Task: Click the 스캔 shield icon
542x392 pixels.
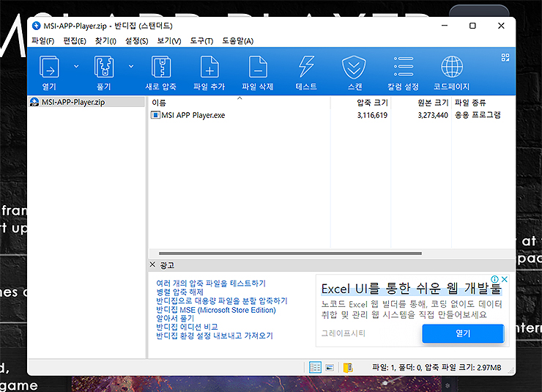Action: pyautogui.click(x=354, y=73)
